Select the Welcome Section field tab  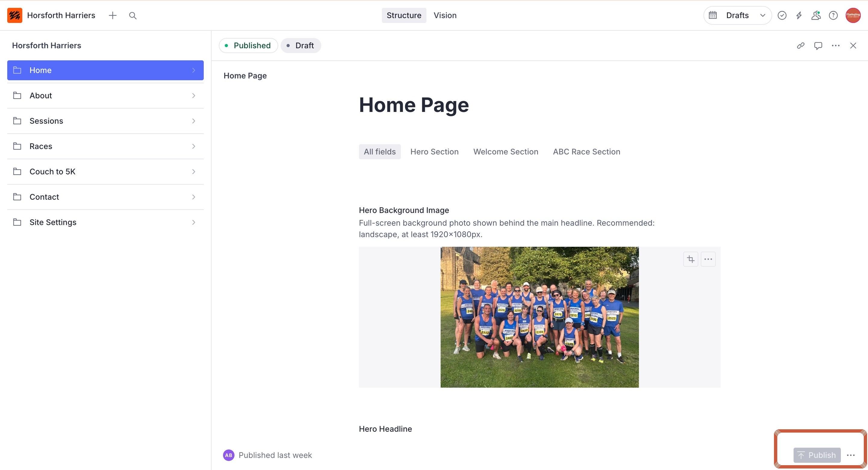tap(506, 152)
